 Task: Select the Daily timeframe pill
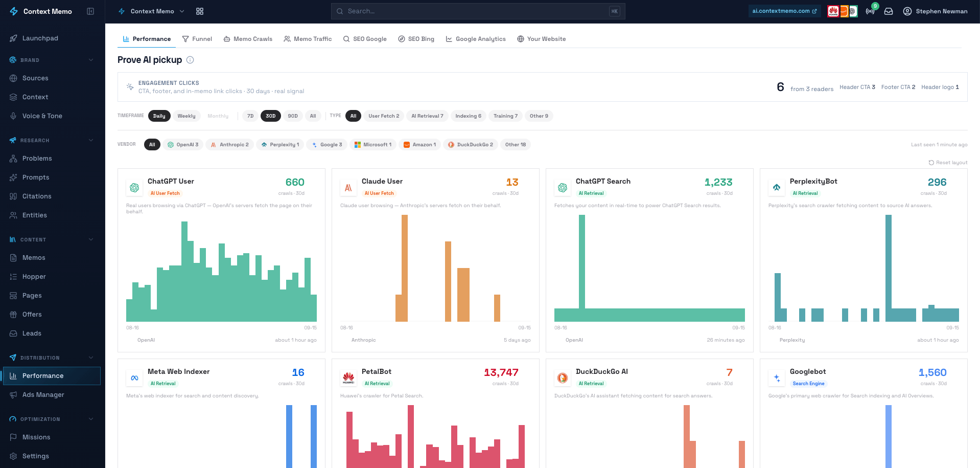tap(159, 116)
